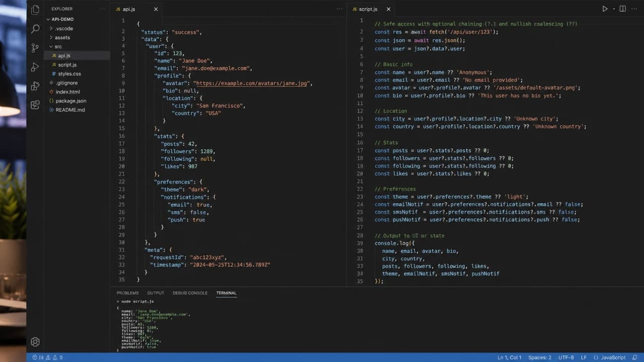Open the Search view icon
Image resolution: width=644 pixels, height=362 pixels.
35,29
